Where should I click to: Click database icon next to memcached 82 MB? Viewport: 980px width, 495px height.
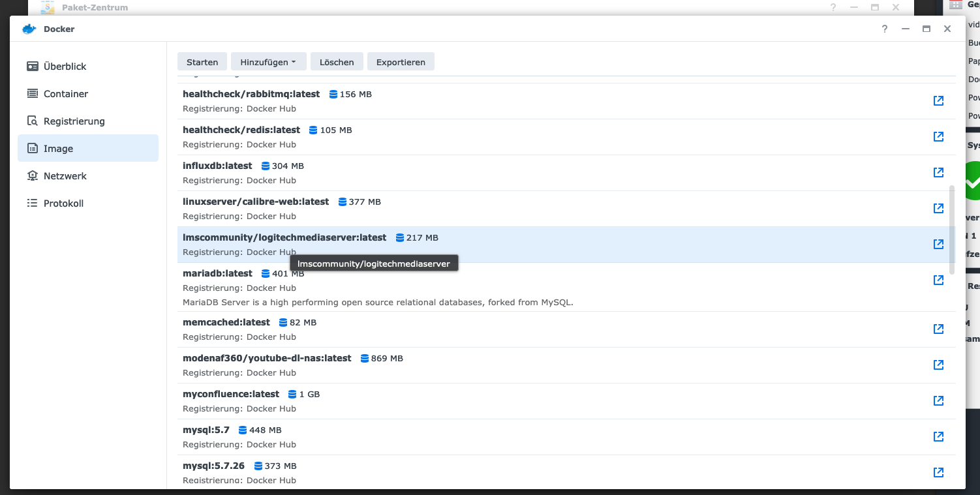(283, 322)
